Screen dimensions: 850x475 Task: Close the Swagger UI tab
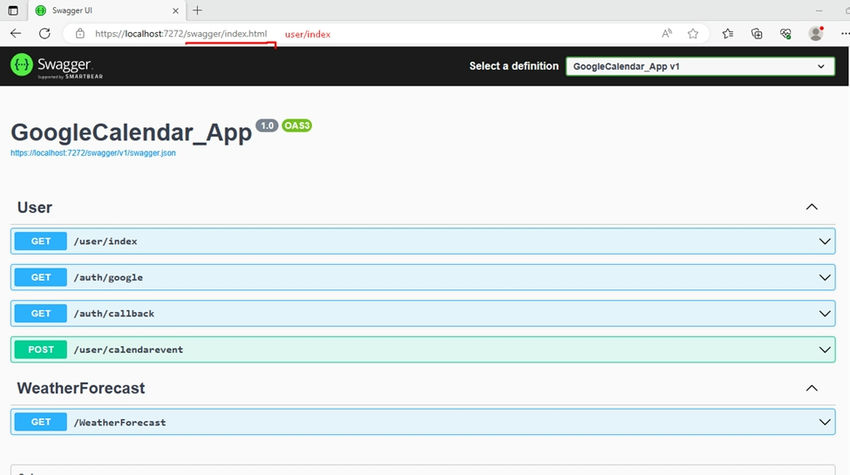pos(175,10)
